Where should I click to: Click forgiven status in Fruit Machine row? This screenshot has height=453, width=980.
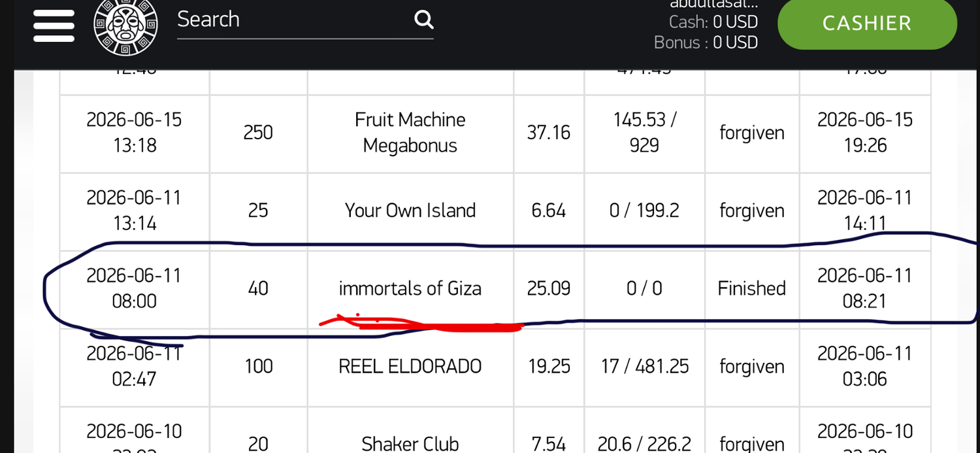point(752,133)
